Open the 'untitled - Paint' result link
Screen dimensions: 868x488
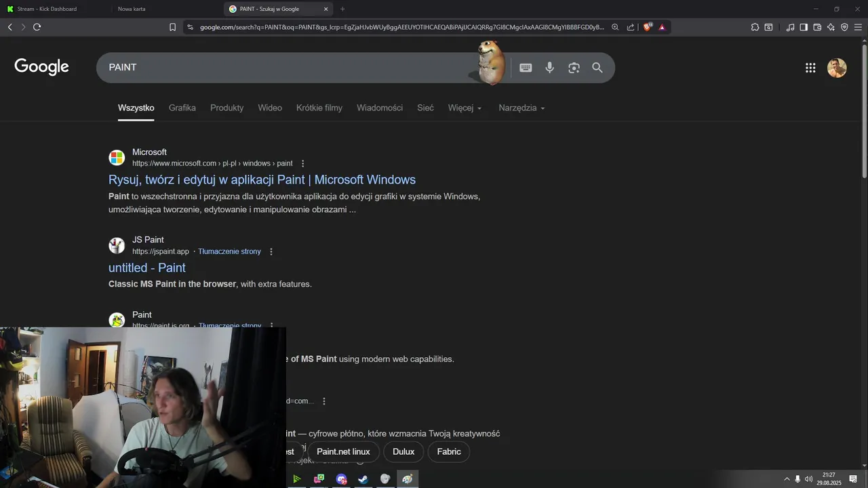(147, 268)
